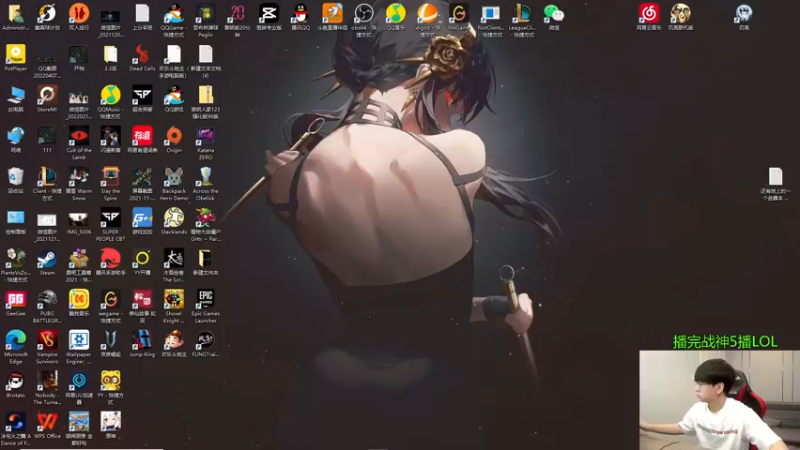Open the top-row QQ音乐 music icon

pyautogui.click(x=395, y=13)
